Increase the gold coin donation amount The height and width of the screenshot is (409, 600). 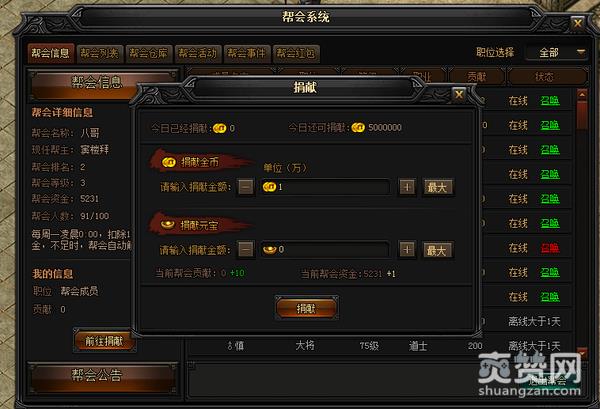tap(407, 187)
